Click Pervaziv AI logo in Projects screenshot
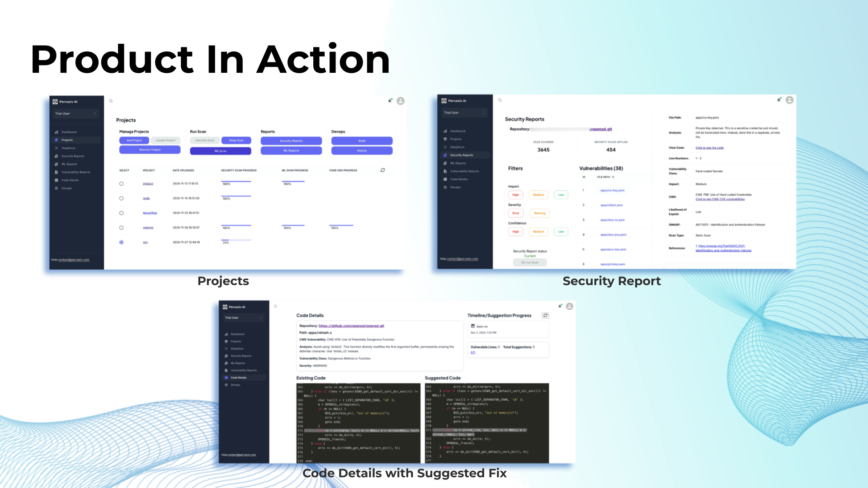The width and height of the screenshot is (868, 488). point(55,102)
